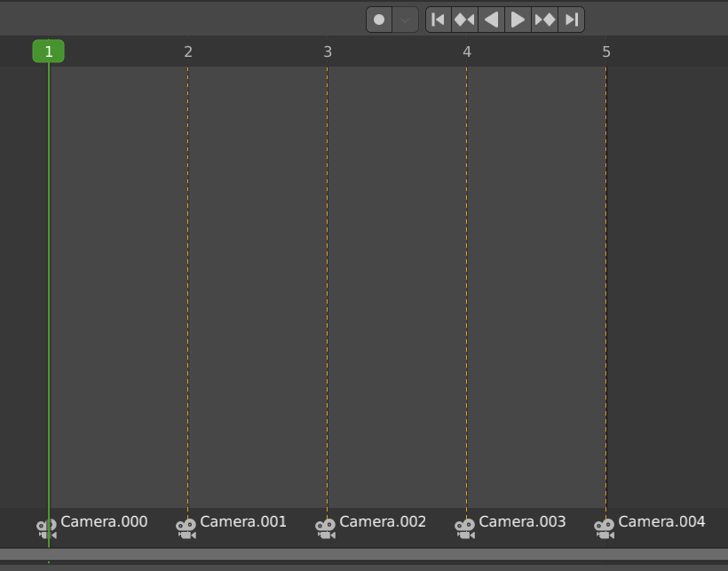728x571 pixels.
Task: Play the animation forward
Action: [518, 19]
